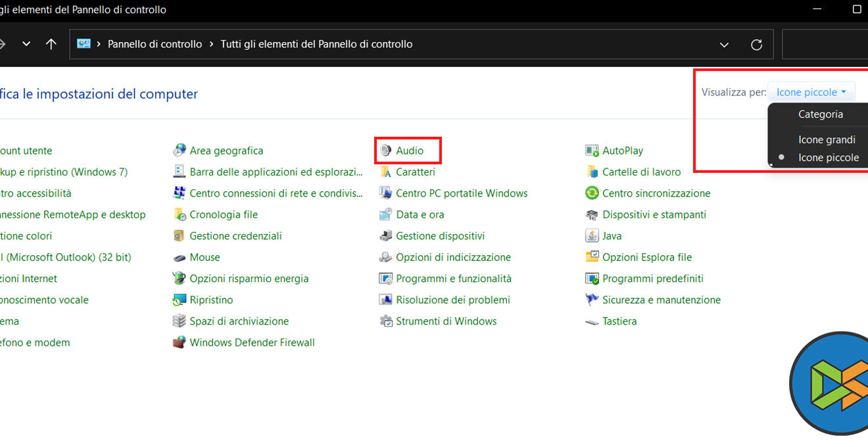
Task: Open the Mouse settings link
Action: pos(205,257)
